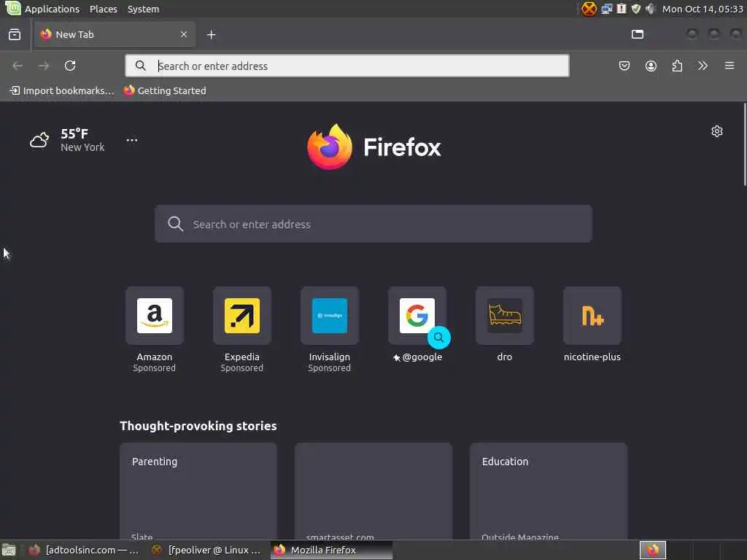Open the volume speaker tray icon
Viewport: 747px width, 560px height.
(650, 9)
